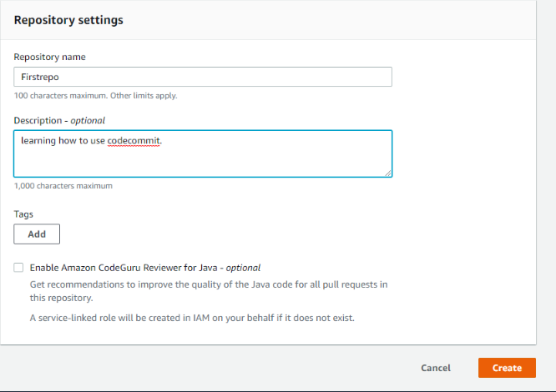Click the underlined word "codecommit"
The height and width of the screenshot is (392, 556).
134,141
